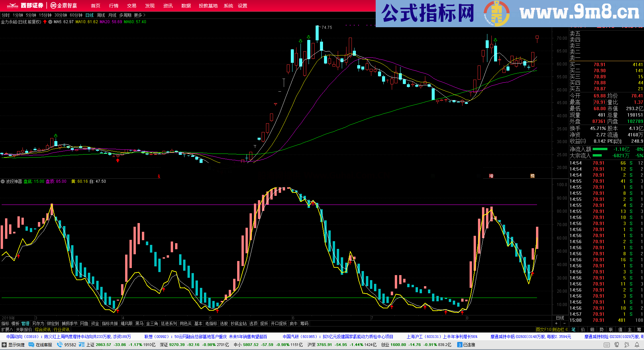Expand the 更多 period options
644x350 pixels.
tap(137, 15)
